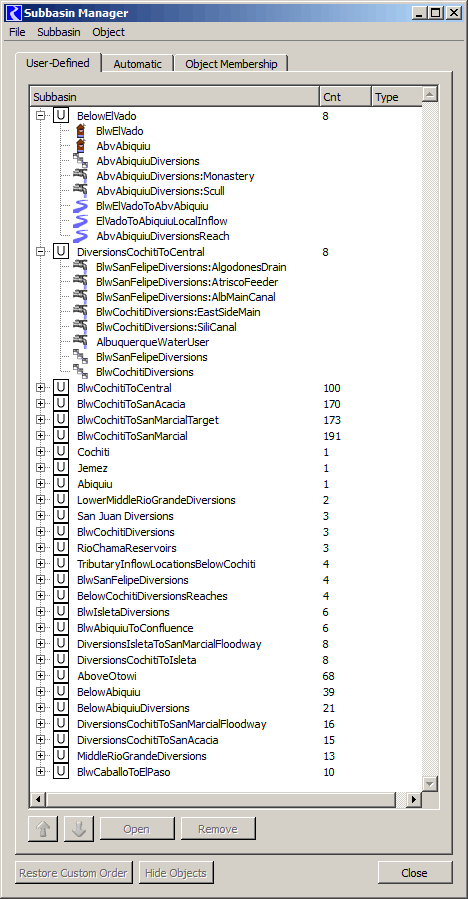Click the Close button

[415, 873]
